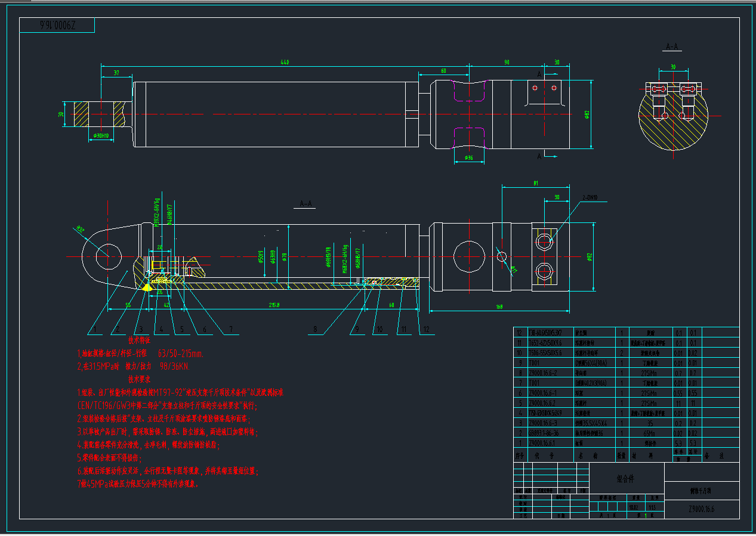Click the φ78 outer diameter dimension
Screen dimensions: 756x536
pyautogui.click(x=285, y=256)
